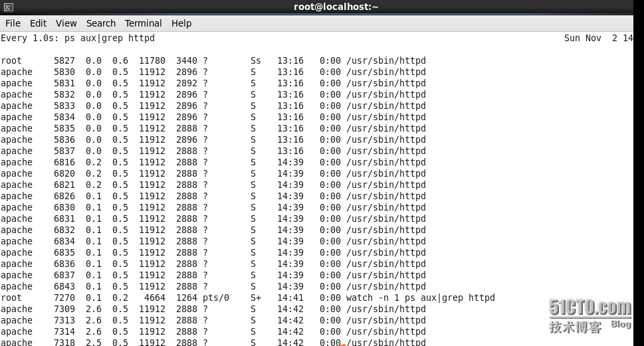Open the Edit menu

click(38, 23)
